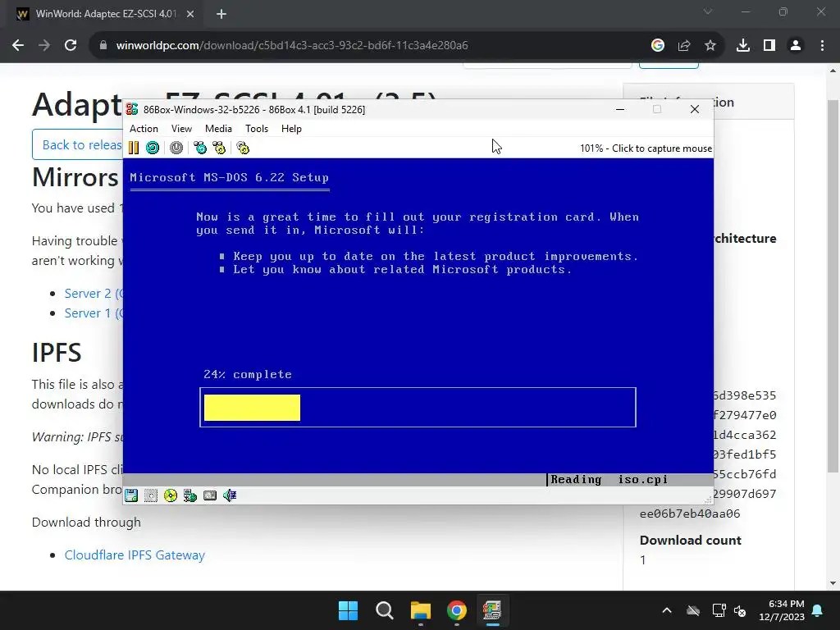Image resolution: width=840 pixels, height=630 pixels.
Task: Open File Explorer from taskbar
Action: 421,610
